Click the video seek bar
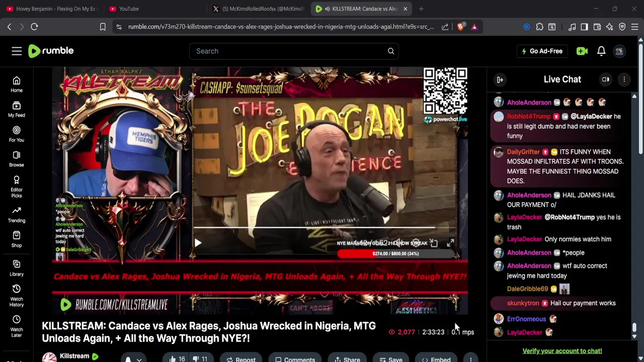The width and height of the screenshot is (644, 362). click(325, 228)
